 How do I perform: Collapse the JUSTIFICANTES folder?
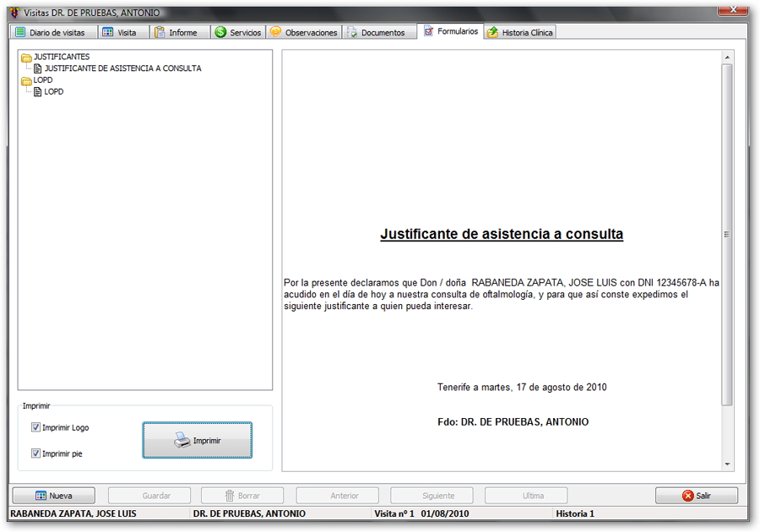pyautogui.click(x=26, y=57)
